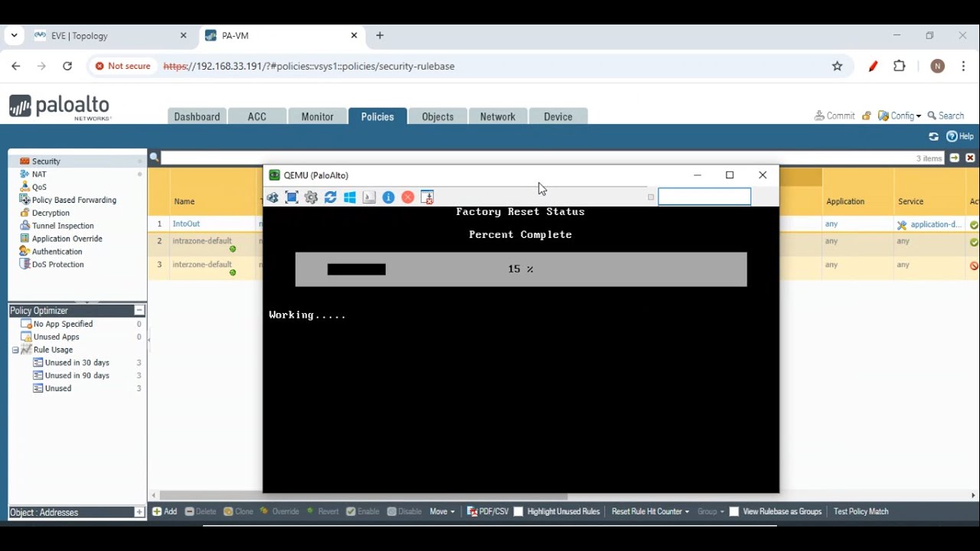Click Test Policy Match
The width and height of the screenshot is (980, 551).
[x=861, y=512]
